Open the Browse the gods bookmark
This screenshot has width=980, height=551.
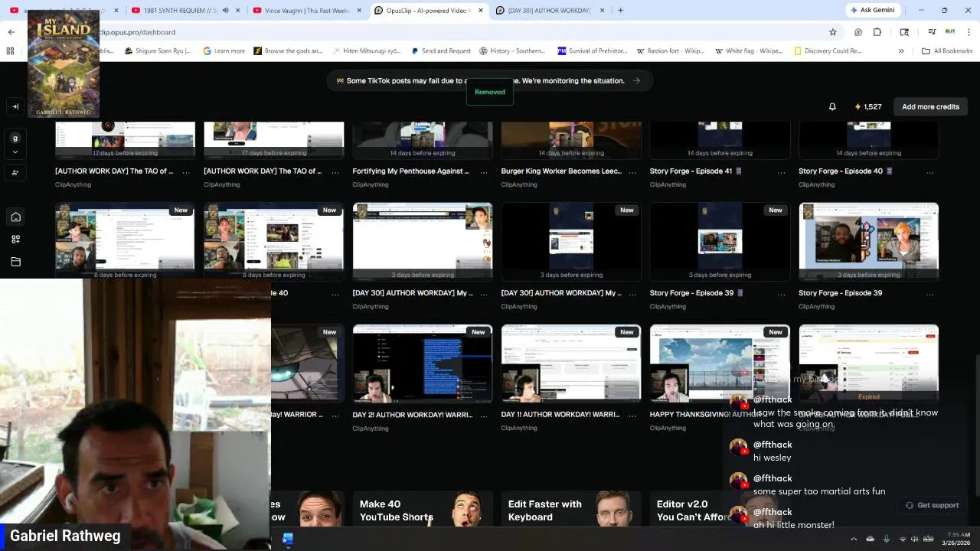click(289, 51)
